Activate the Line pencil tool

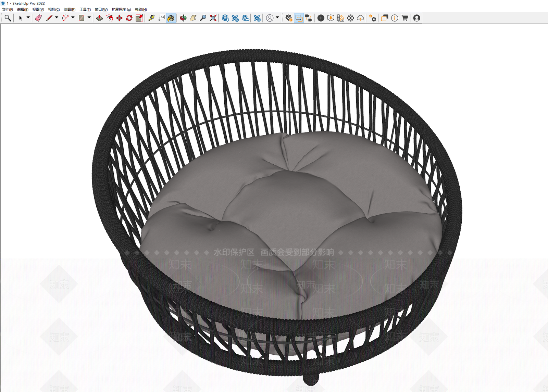coord(49,18)
